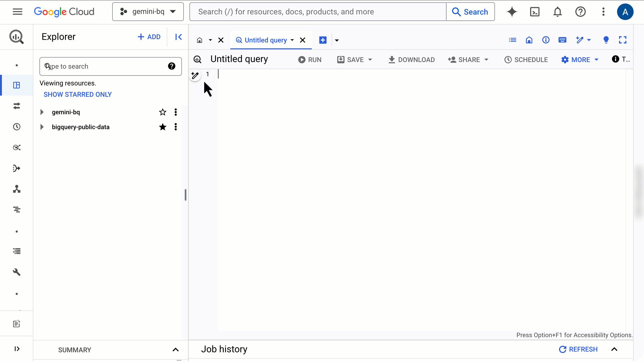
Task: Click the BigQuery logo icon in sidebar
Action: (x=17, y=37)
